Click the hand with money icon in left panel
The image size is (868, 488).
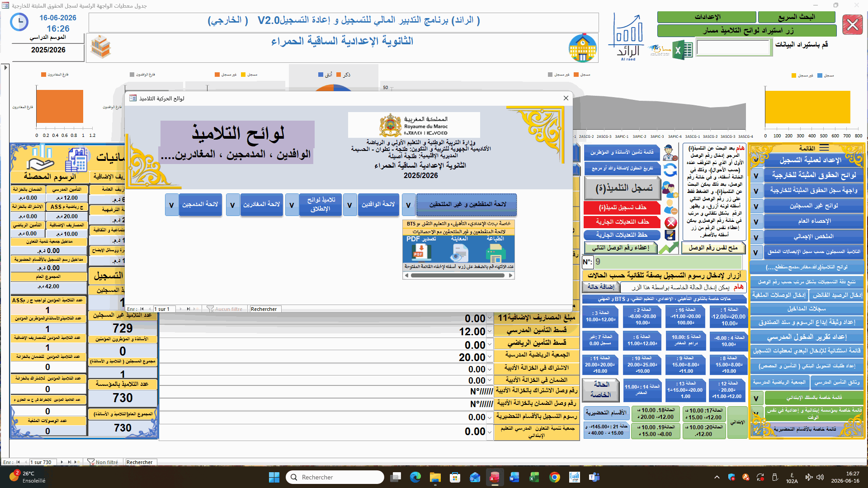(40, 159)
